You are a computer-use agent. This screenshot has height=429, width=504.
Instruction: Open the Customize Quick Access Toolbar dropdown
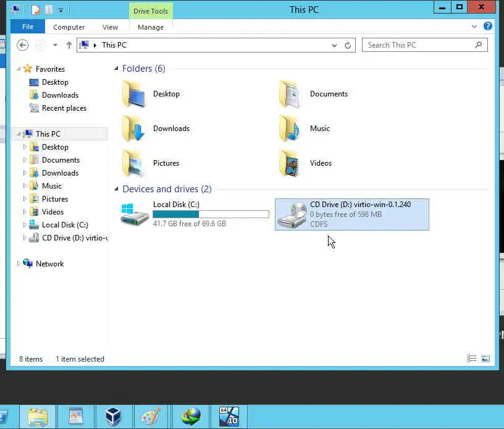[61, 11]
